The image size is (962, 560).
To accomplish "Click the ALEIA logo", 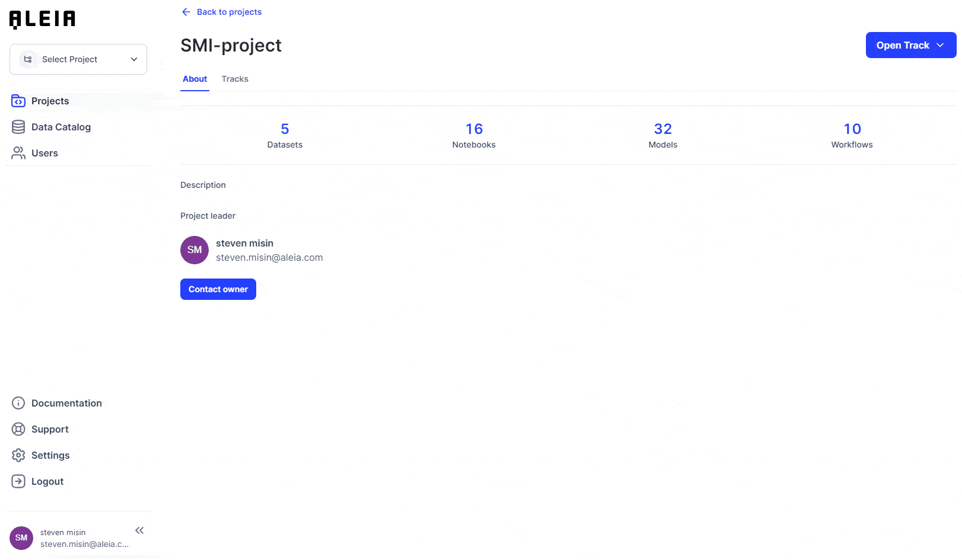I will [x=42, y=18].
